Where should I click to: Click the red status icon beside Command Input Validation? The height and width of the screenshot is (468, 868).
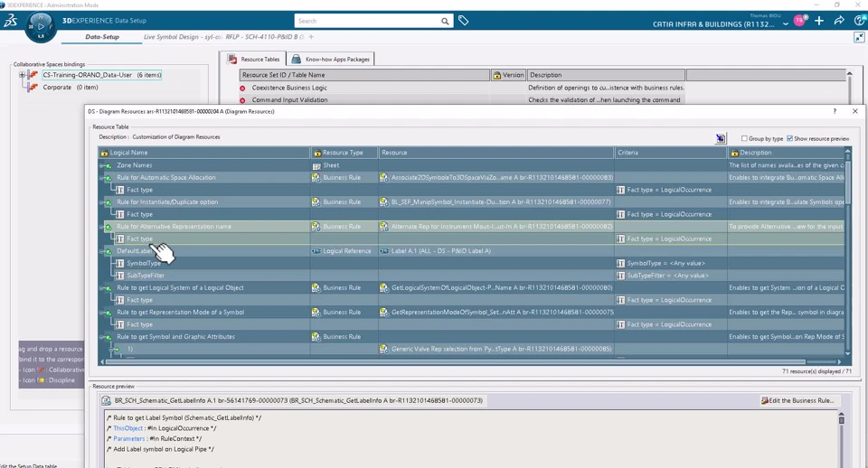click(x=242, y=100)
